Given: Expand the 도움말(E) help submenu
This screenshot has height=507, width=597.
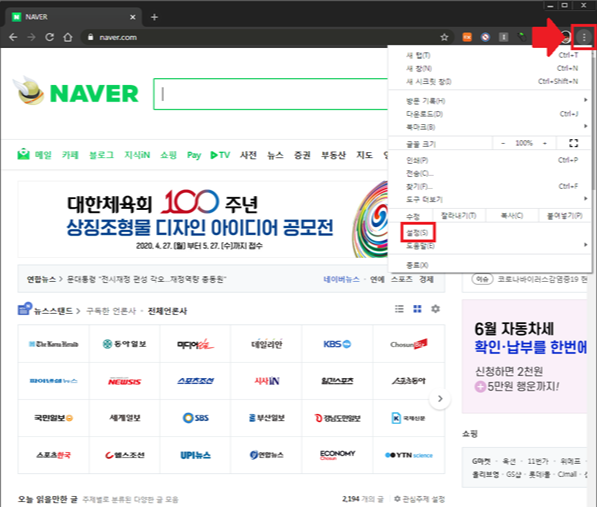Looking at the screenshot, I should [x=490, y=246].
